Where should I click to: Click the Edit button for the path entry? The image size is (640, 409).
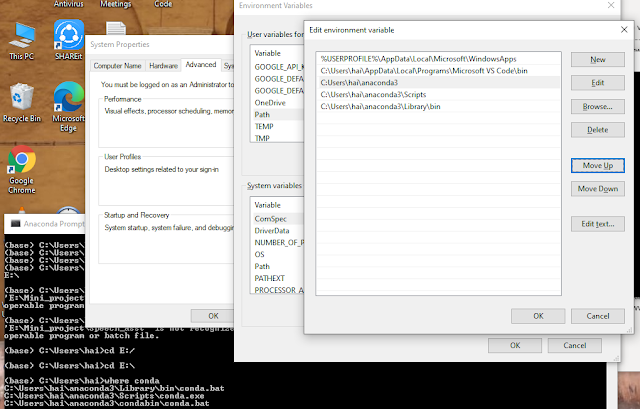[598, 83]
